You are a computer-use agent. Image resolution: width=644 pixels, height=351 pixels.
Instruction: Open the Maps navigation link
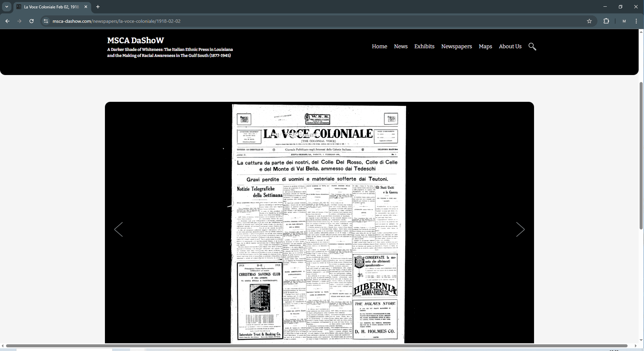485,47
